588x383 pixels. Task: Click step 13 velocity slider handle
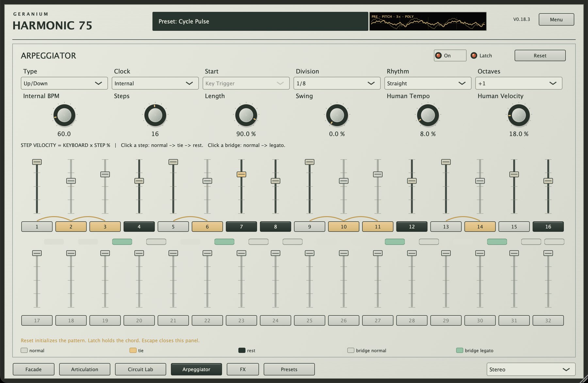coord(446,162)
